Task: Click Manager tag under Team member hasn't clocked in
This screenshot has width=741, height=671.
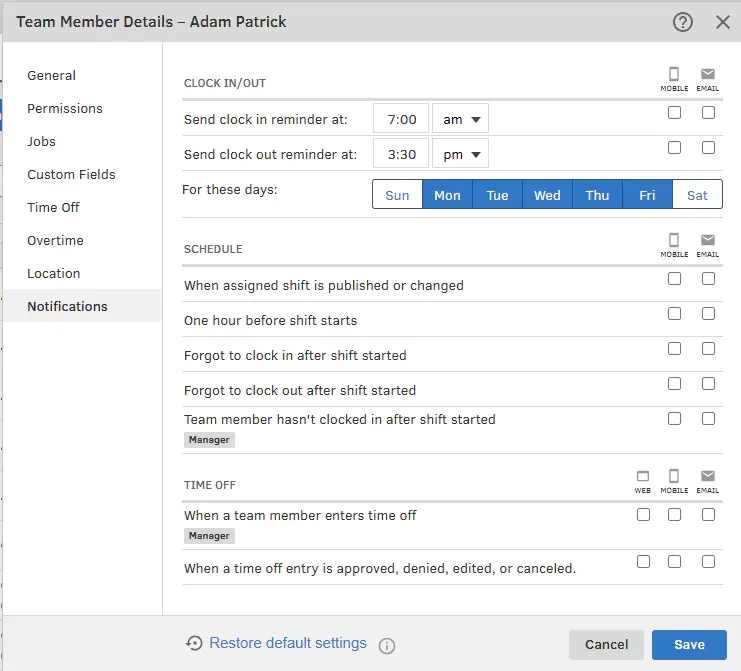Action: 209,440
